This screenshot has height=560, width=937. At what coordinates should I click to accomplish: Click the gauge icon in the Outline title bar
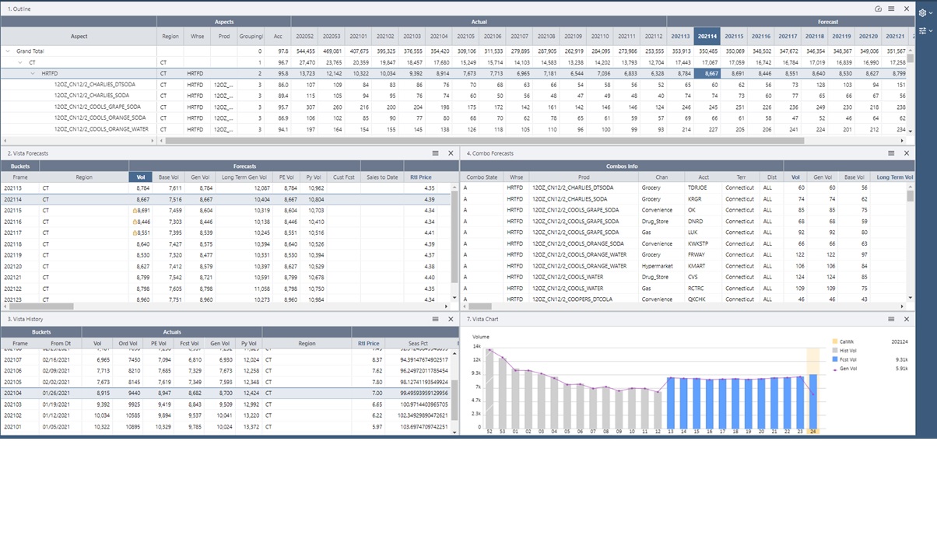(879, 9)
